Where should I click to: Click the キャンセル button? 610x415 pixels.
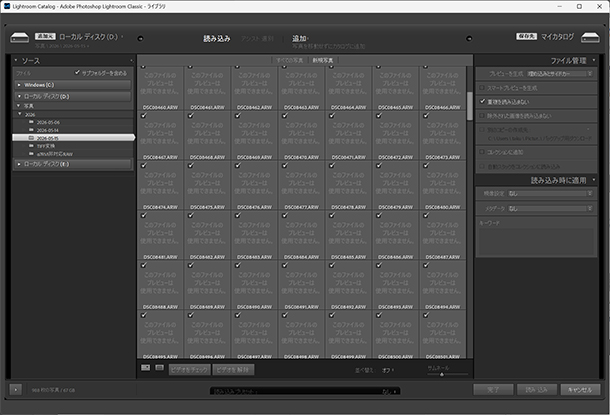[x=580, y=389]
